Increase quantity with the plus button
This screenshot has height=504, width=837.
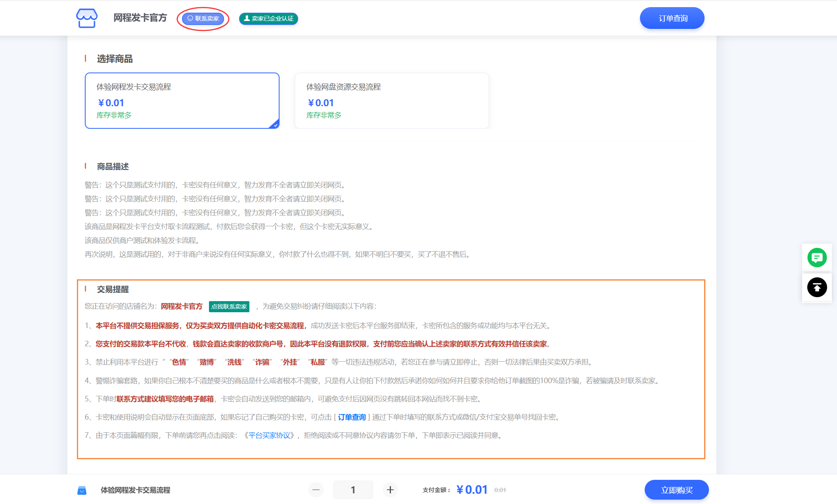point(390,490)
